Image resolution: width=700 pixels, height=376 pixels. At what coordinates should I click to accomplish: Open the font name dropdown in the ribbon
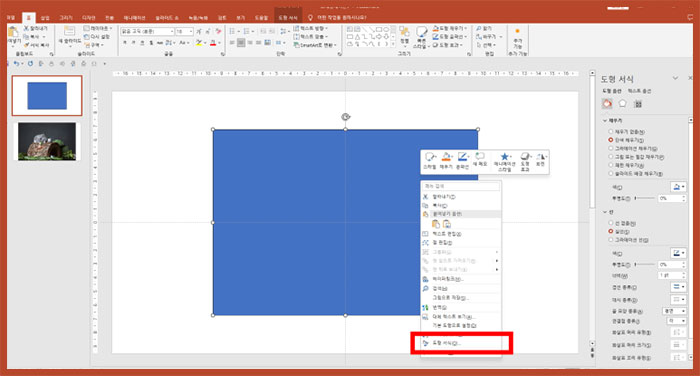[171, 32]
